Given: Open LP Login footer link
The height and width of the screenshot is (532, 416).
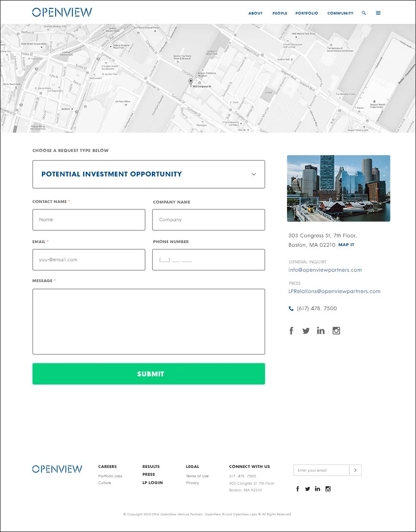Looking at the screenshot, I should [x=152, y=483].
